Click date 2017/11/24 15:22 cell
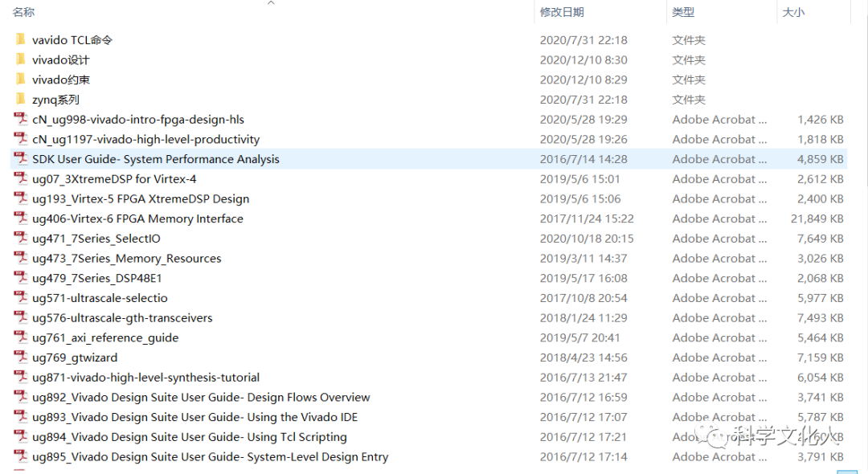 click(587, 219)
